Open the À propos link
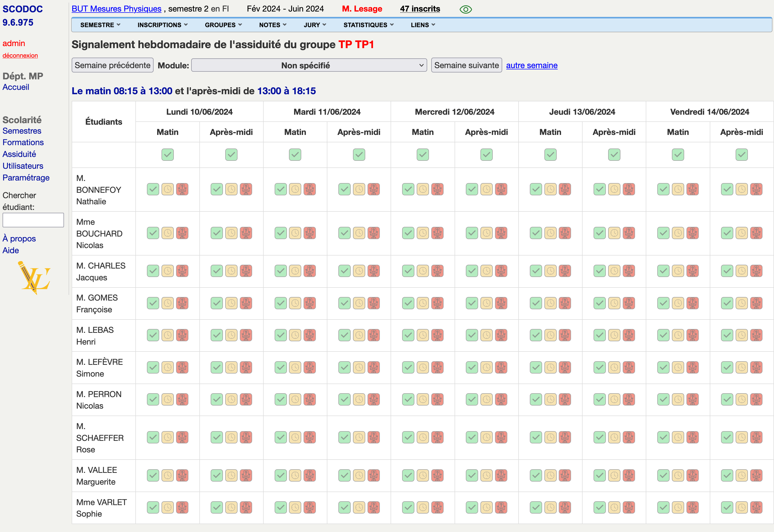The height and width of the screenshot is (532, 774). pos(19,239)
